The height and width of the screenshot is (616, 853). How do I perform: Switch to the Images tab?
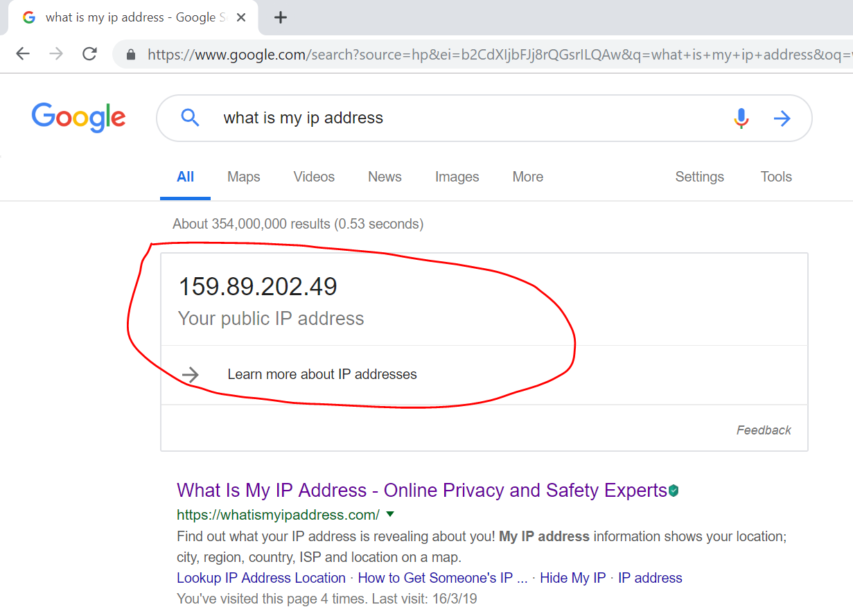457,177
